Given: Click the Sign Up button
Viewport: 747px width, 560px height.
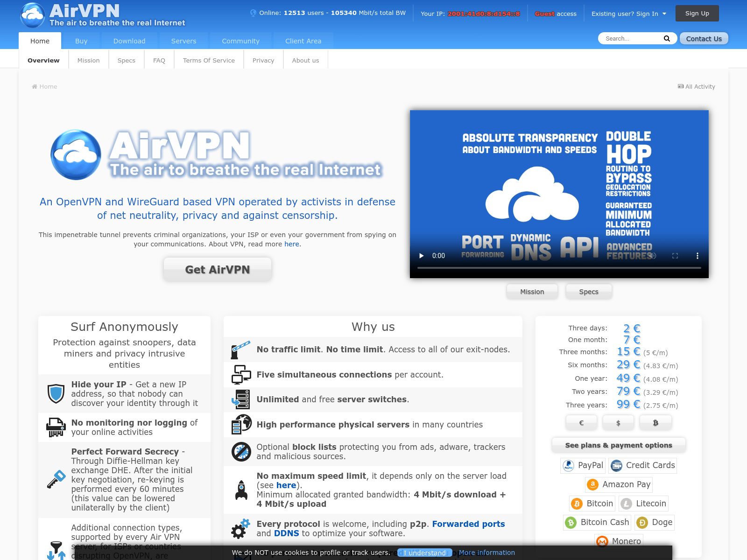Looking at the screenshot, I should [697, 14].
